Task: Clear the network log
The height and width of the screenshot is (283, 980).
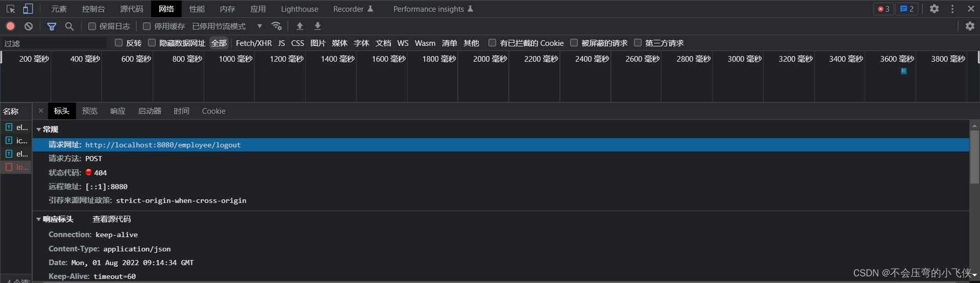Action: click(29, 26)
